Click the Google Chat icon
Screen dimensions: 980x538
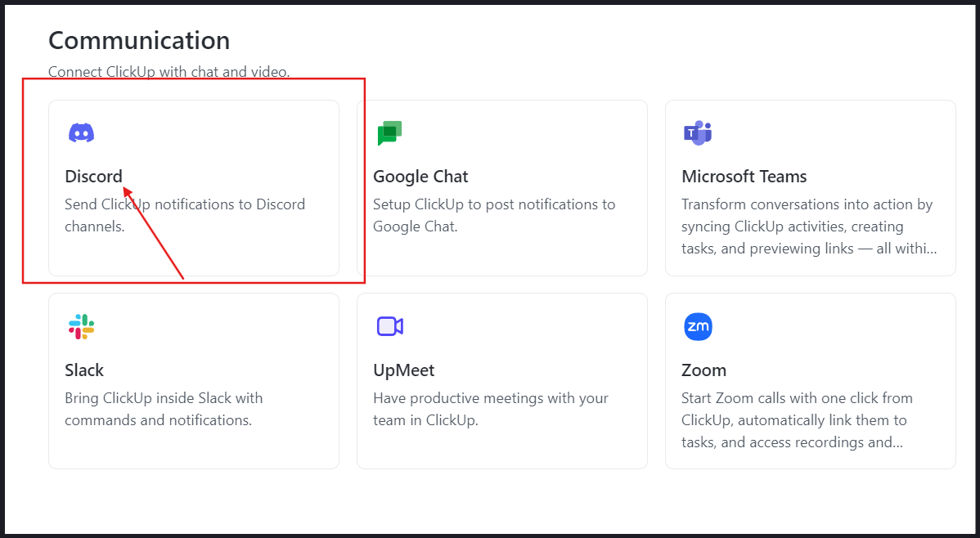(x=389, y=132)
